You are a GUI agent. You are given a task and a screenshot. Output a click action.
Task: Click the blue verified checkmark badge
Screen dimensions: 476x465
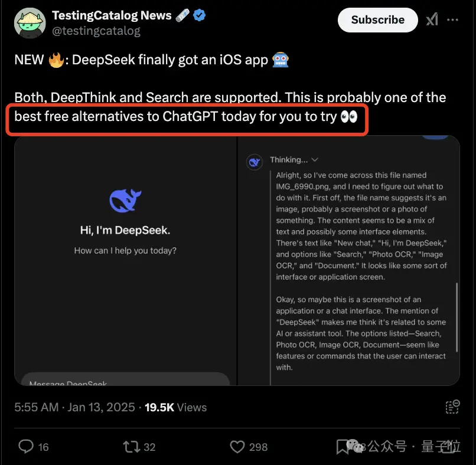click(199, 15)
